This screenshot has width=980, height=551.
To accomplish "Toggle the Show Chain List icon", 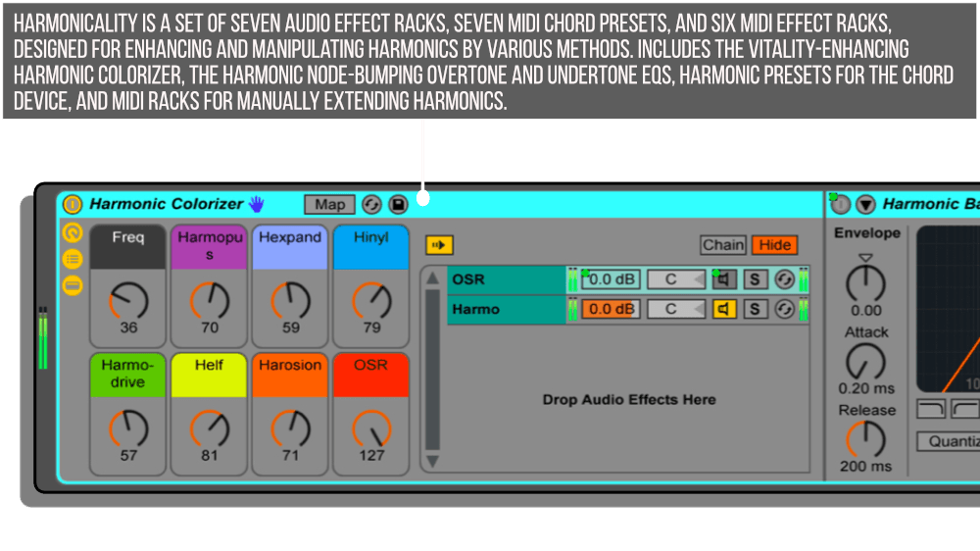I will coord(73,259).
